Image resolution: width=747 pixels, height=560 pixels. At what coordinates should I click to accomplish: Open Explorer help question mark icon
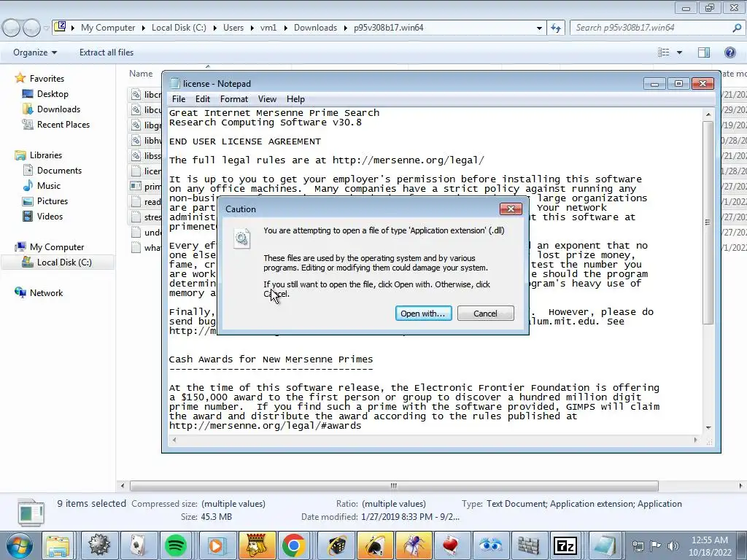tap(729, 52)
